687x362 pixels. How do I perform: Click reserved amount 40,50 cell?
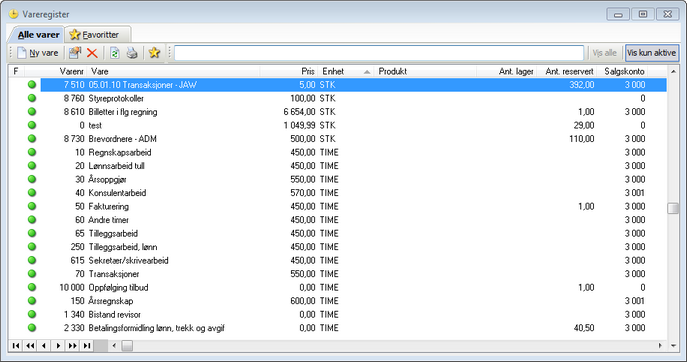point(584,328)
